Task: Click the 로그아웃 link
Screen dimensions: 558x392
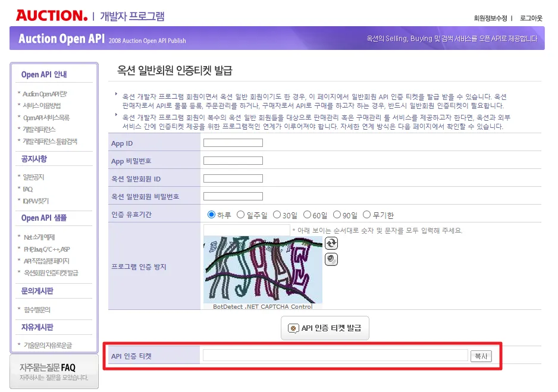Action: [x=531, y=18]
